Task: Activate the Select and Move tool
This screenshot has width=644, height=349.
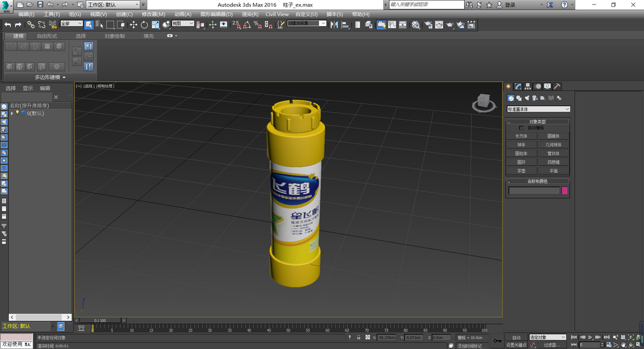Action: 133,24
